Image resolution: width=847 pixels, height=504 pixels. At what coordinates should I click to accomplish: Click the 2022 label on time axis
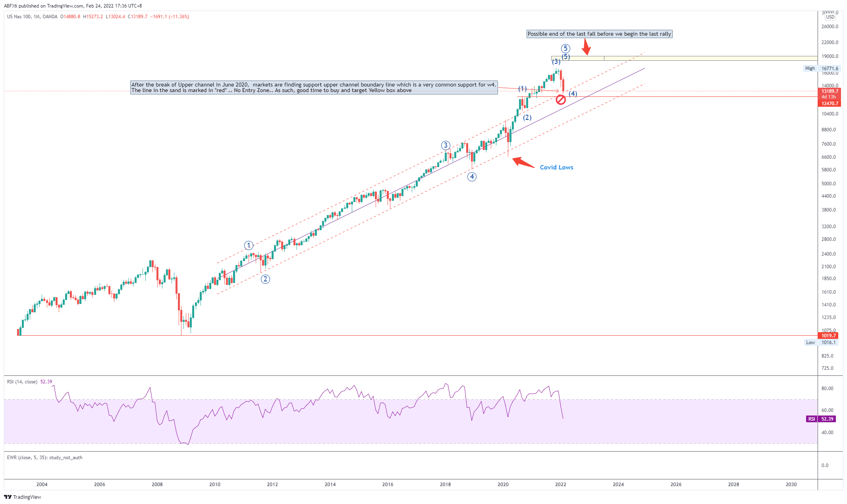(561, 484)
